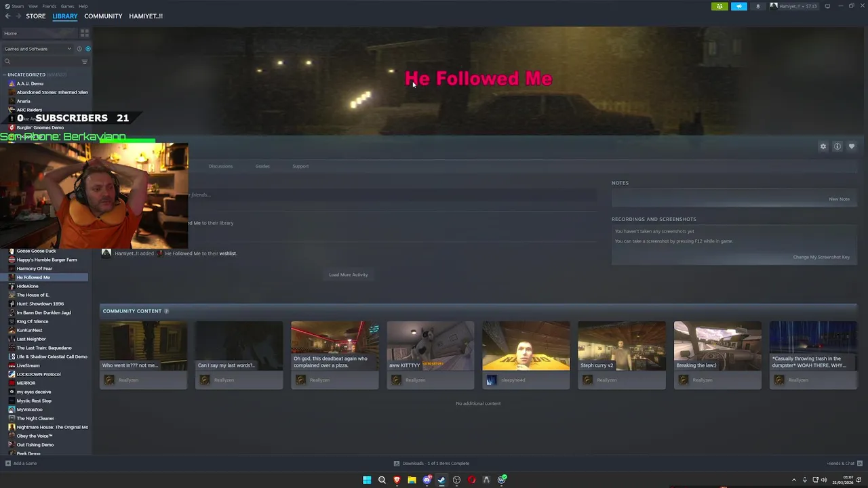Select Goose Goose Duck in library

click(36, 251)
